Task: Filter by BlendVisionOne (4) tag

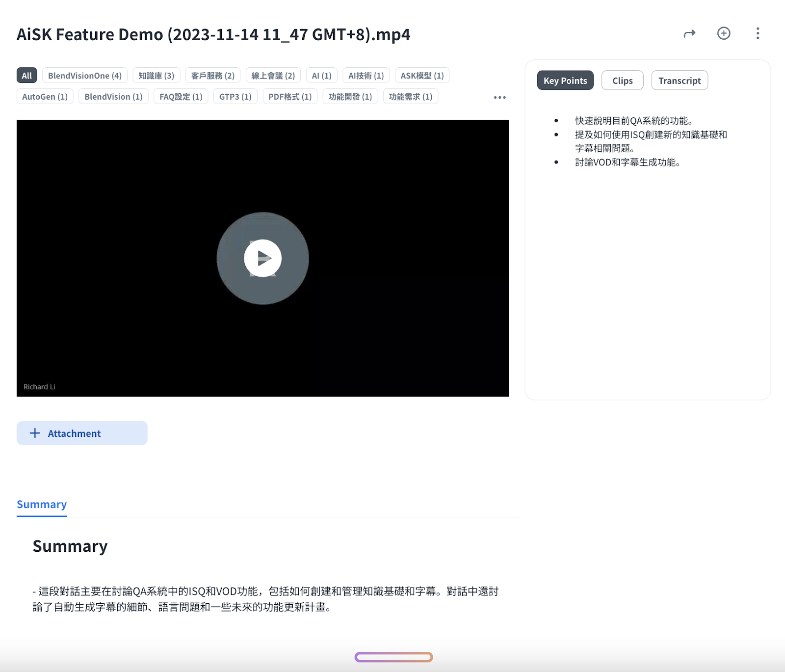Action: point(85,76)
